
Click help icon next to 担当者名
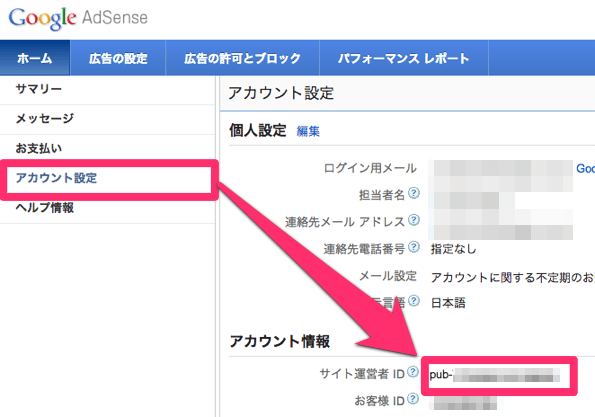tap(414, 193)
